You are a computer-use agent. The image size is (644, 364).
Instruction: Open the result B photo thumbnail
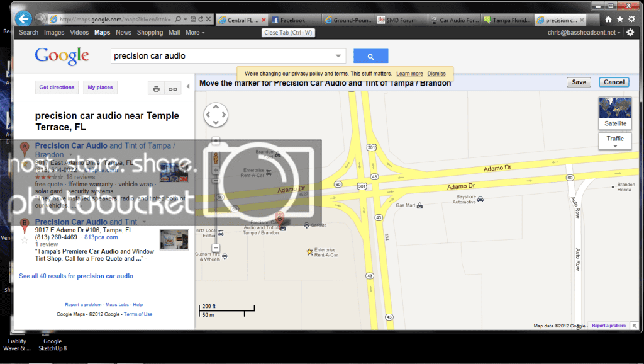coord(174,240)
